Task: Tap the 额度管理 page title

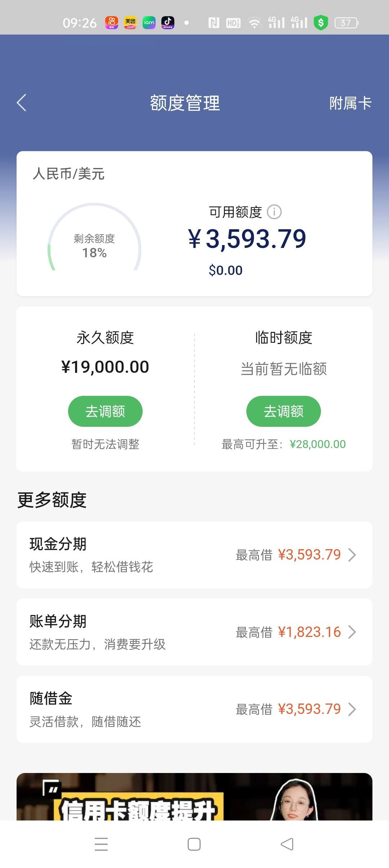Action: 185,103
